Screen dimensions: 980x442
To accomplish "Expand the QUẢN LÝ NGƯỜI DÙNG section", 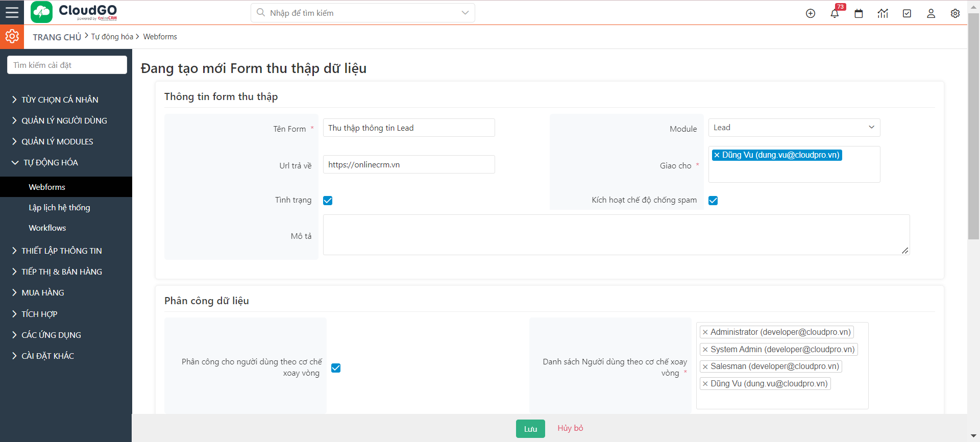I will click(64, 120).
